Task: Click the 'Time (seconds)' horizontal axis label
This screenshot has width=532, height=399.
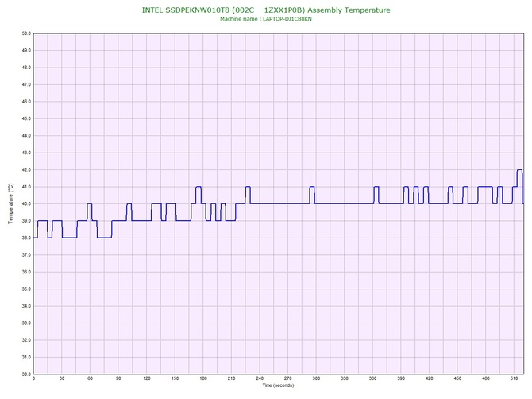Action: (278, 385)
